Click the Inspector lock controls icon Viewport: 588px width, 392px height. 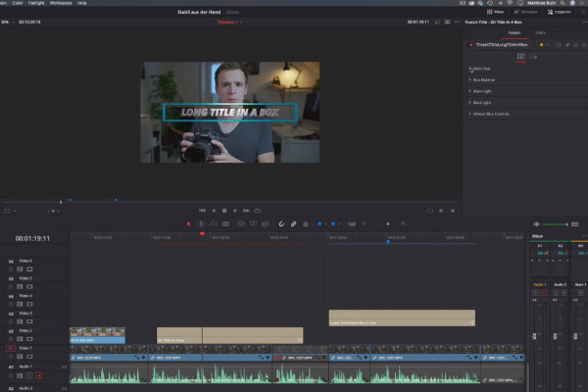pyautogui.click(x=576, y=45)
